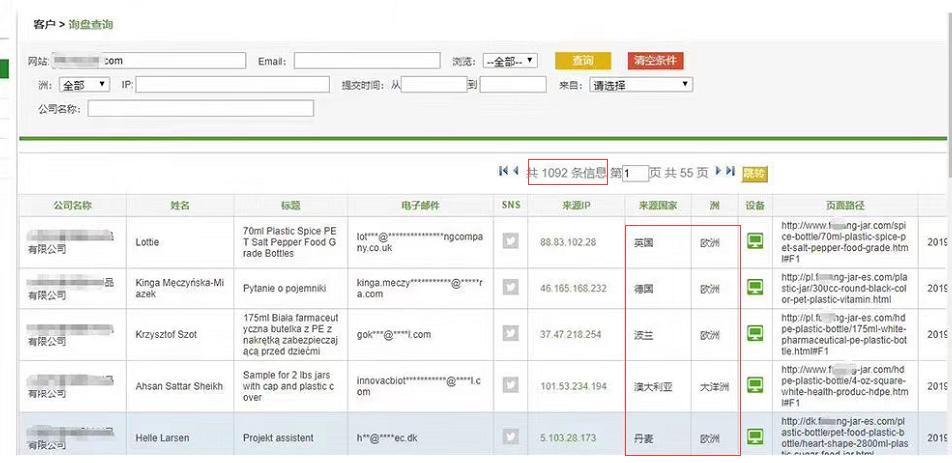952x463 pixels.
Task: Click the 公司名称 input field
Action: click(200, 108)
